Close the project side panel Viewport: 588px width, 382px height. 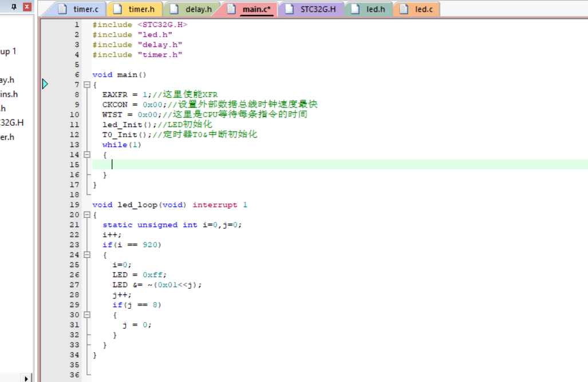(x=27, y=6)
